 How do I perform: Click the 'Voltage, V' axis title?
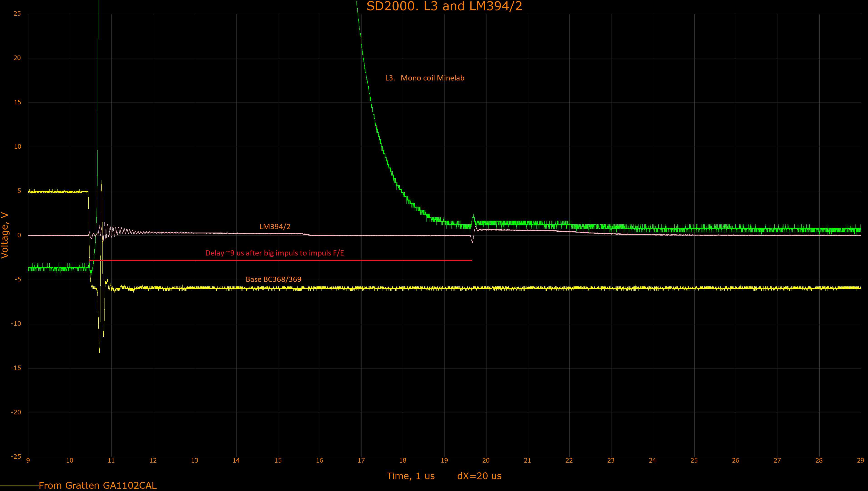coord(5,235)
